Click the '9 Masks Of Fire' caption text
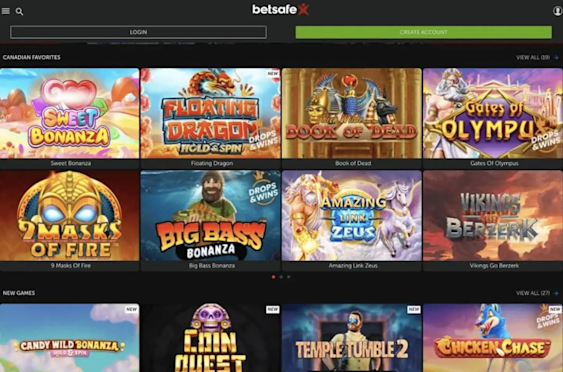The image size is (563, 372). tap(70, 266)
